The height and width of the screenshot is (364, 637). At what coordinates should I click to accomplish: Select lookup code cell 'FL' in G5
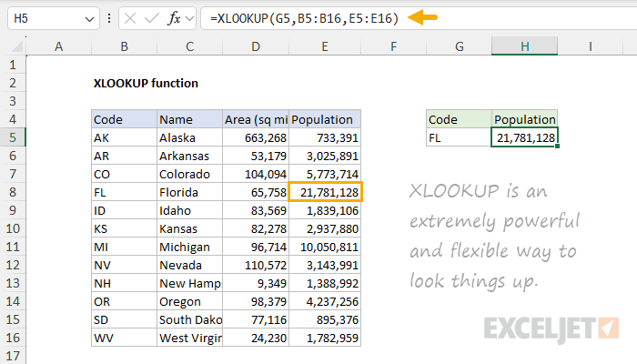(459, 137)
